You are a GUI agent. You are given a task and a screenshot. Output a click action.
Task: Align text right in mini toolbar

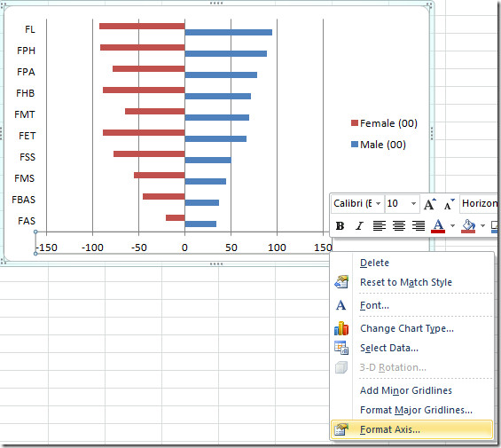point(419,225)
